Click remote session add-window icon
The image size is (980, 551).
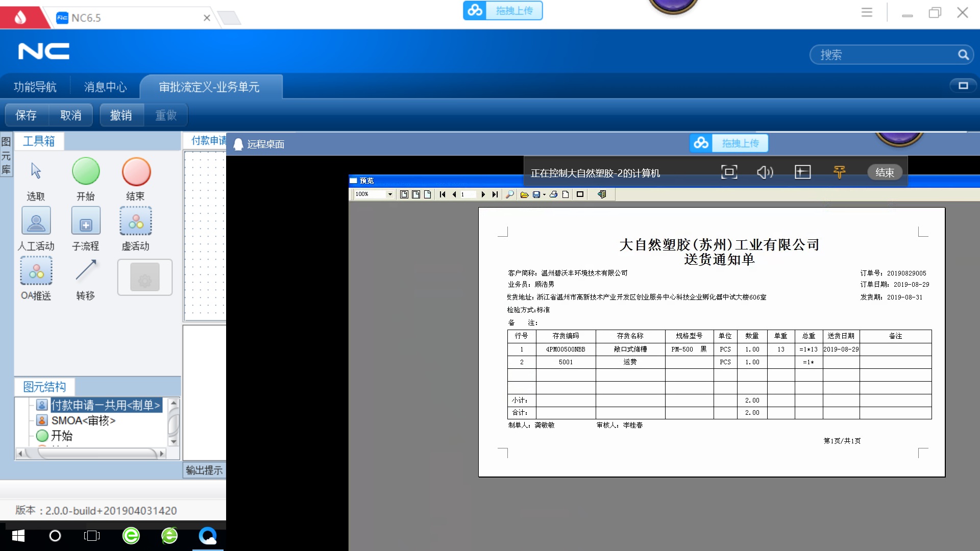point(802,172)
